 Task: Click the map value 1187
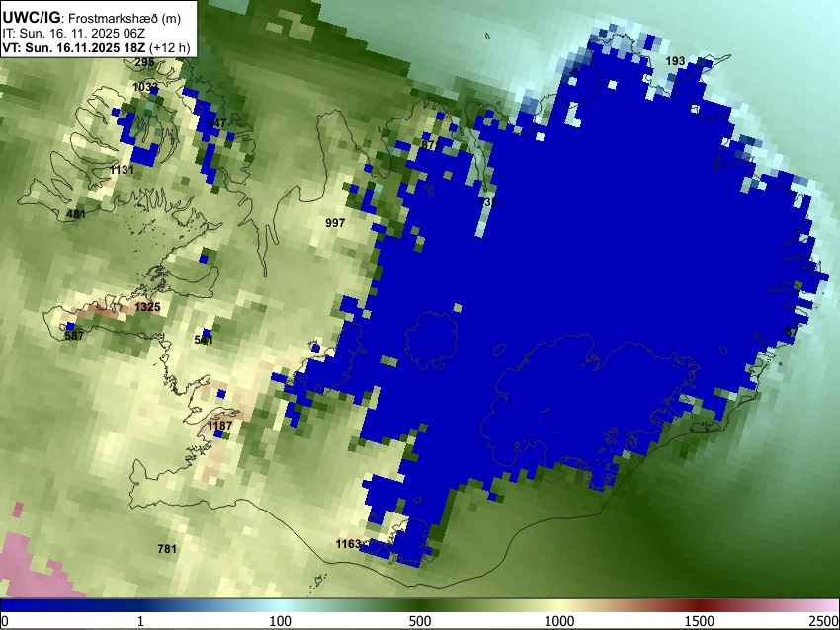(219, 426)
